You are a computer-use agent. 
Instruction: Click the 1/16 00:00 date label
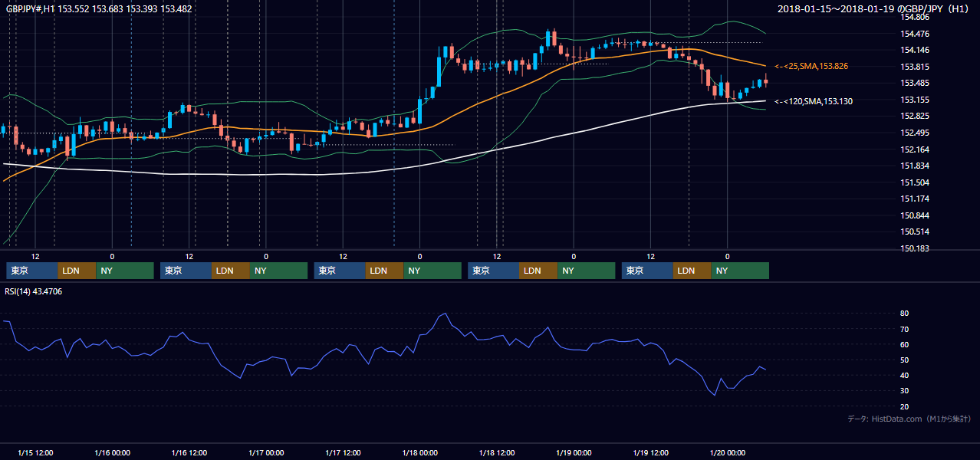112,452
